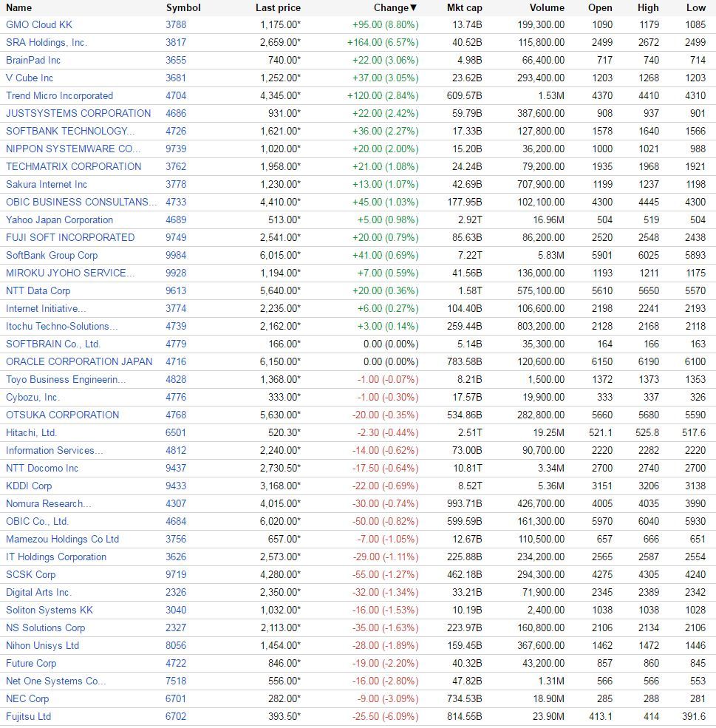
Task: Open Nihon Unisys Ltd link
Action: point(43,646)
